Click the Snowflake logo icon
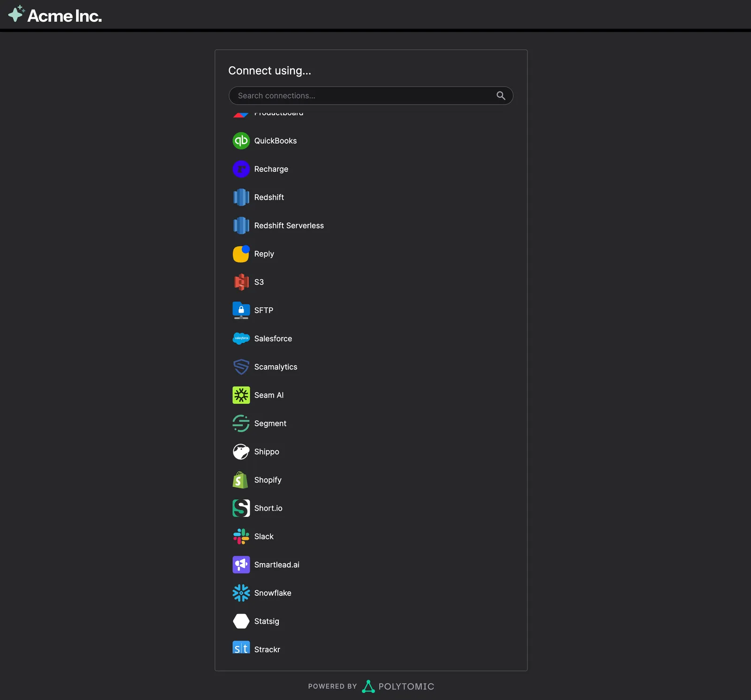751x700 pixels. point(241,593)
